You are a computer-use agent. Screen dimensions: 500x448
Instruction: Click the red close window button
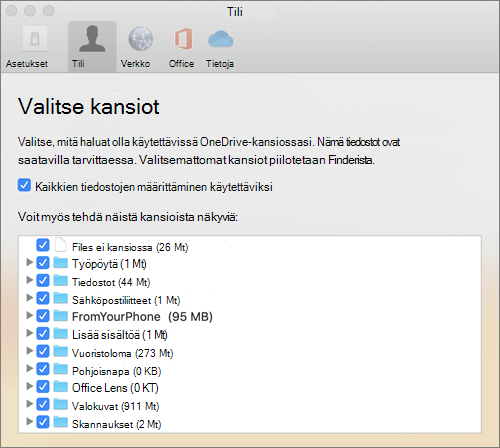point(11,11)
